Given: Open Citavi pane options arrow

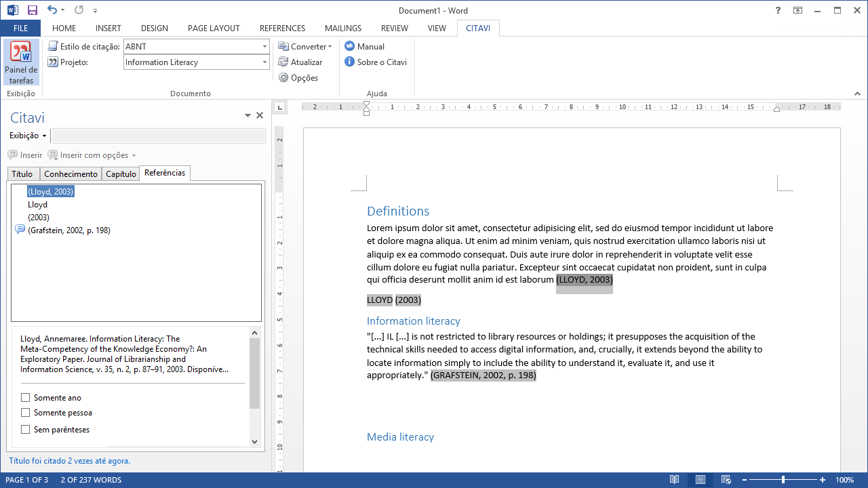Looking at the screenshot, I should [248, 116].
